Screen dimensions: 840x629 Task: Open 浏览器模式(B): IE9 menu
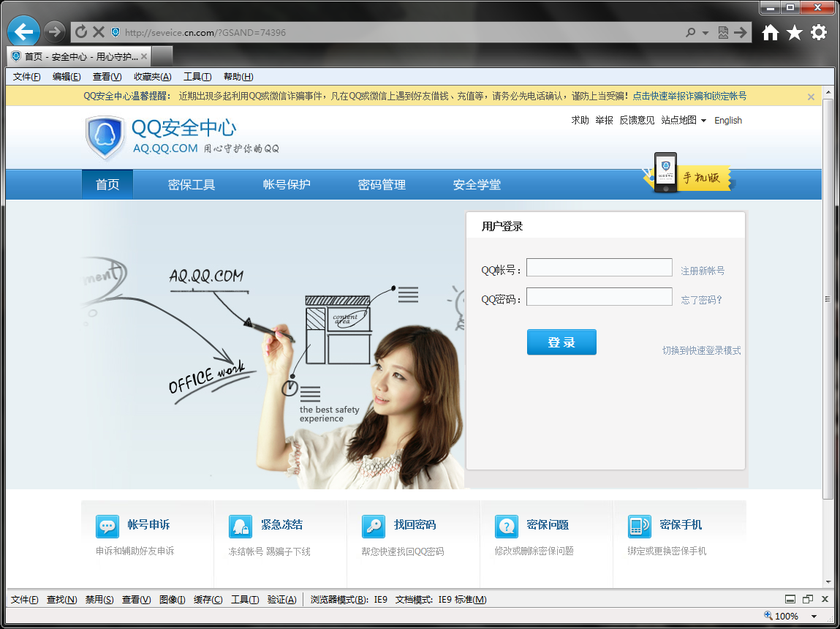pyautogui.click(x=349, y=600)
